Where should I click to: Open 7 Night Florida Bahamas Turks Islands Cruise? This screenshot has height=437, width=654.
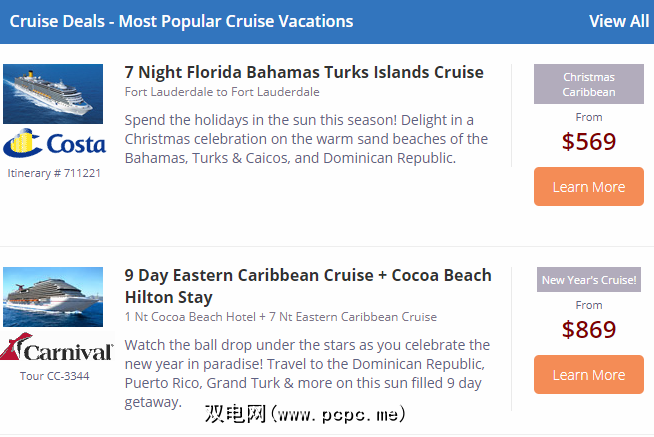304,72
